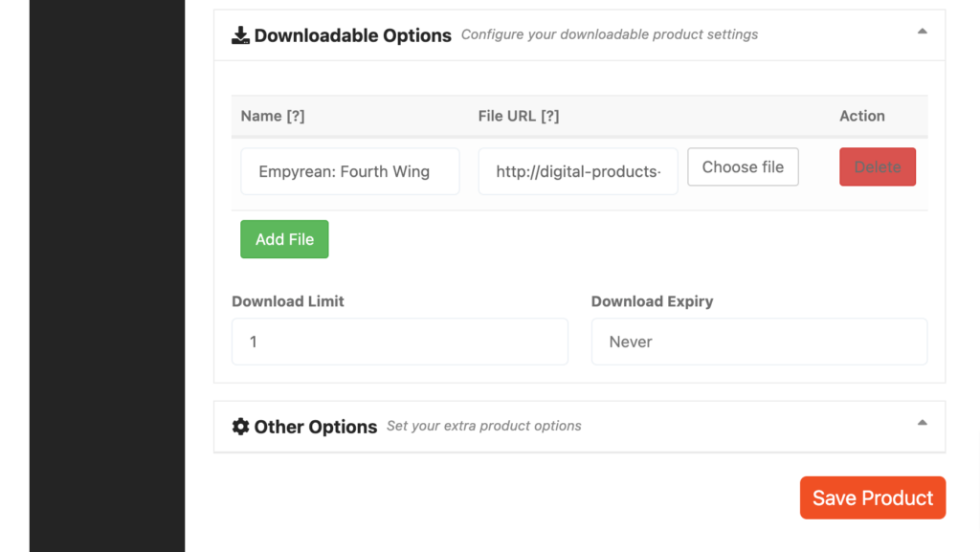Screen dimensions: 980x552
Task: Click the Downloadable Options section title
Action: point(352,35)
